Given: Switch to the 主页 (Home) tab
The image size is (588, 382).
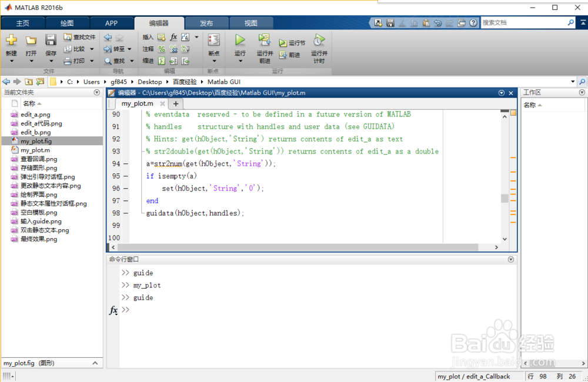Looking at the screenshot, I should [22, 24].
